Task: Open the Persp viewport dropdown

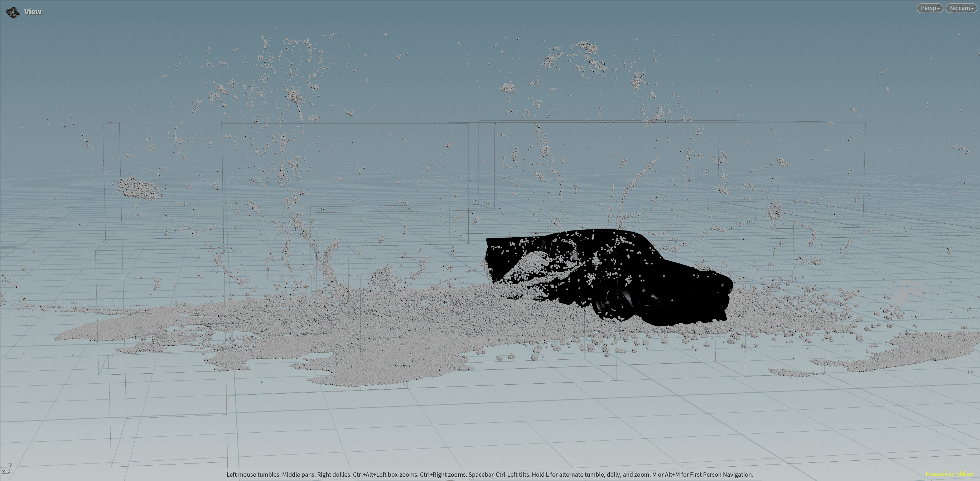Action: click(930, 8)
